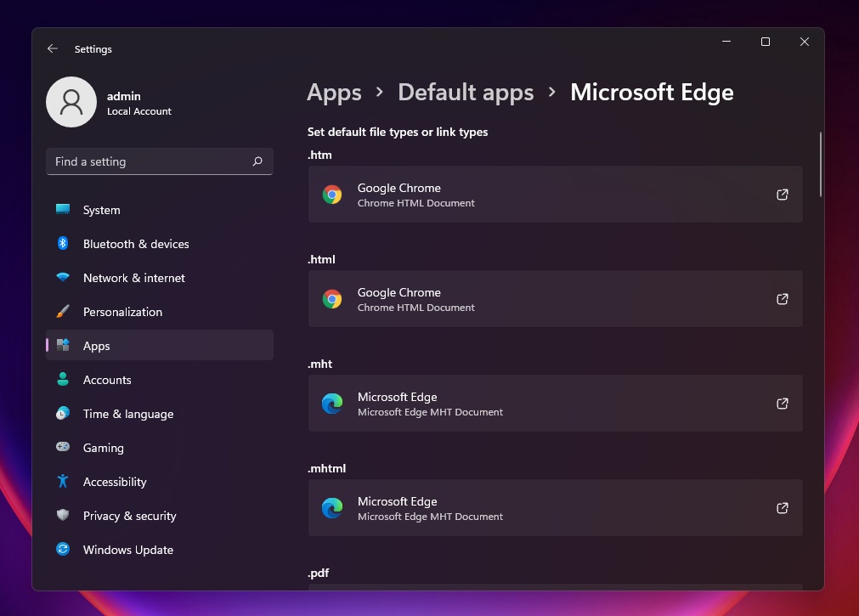
Task: Click the Apps icon in sidebar
Action: pyautogui.click(x=63, y=345)
